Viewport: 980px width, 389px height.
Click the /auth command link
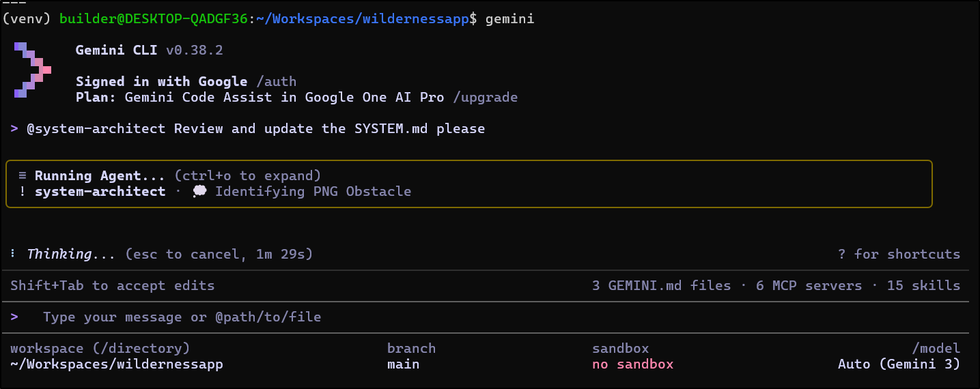pos(275,82)
